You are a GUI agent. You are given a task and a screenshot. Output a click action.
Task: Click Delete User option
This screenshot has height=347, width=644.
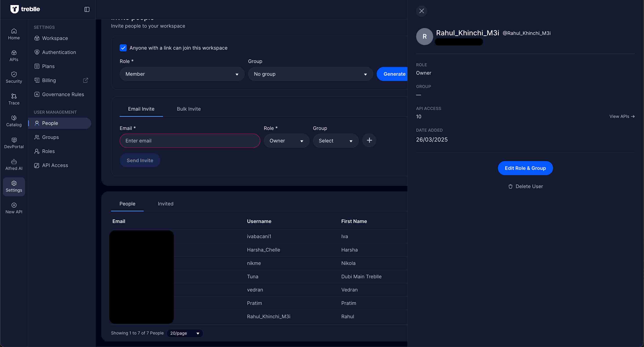tap(525, 186)
